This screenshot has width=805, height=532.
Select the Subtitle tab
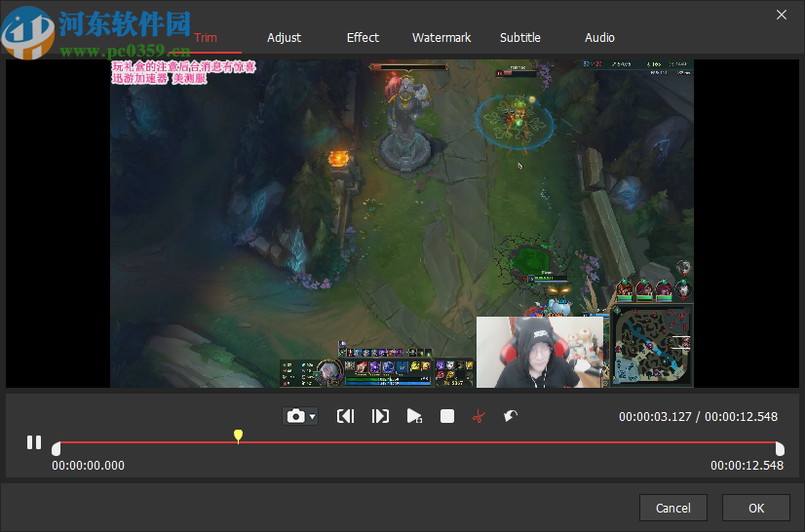pyautogui.click(x=520, y=37)
